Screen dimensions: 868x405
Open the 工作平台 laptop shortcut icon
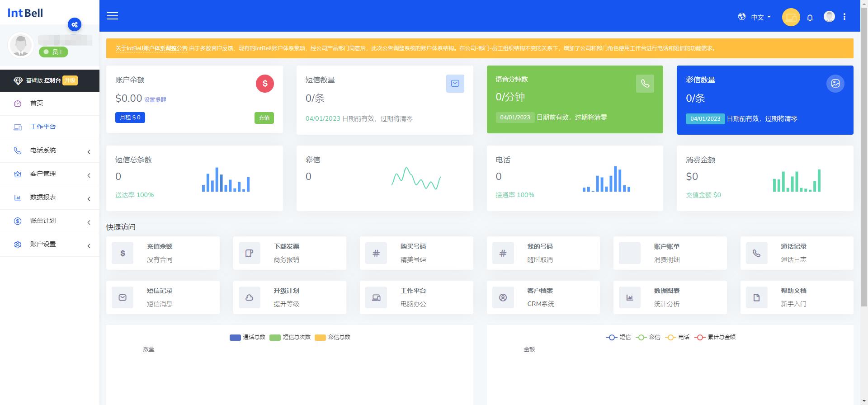point(376,297)
